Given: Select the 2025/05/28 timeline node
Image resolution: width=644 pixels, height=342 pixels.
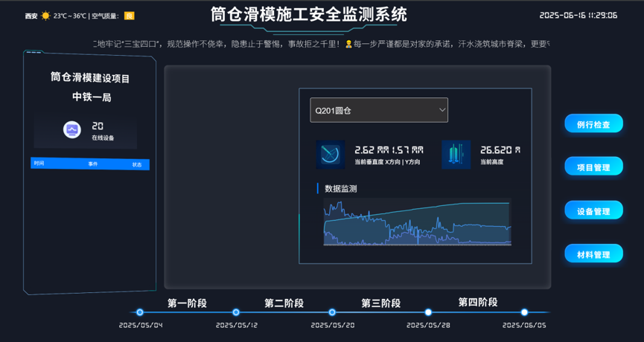Looking at the screenshot, I should [x=428, y=312].
